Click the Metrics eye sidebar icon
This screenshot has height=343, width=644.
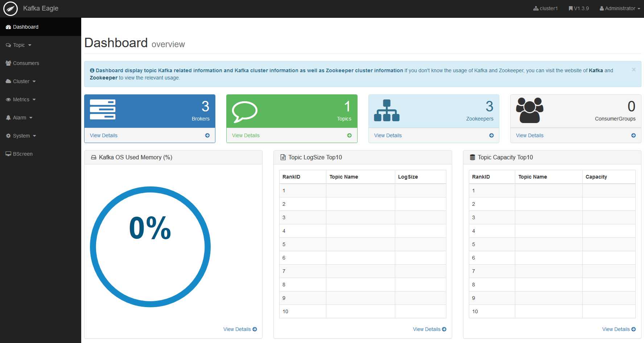point(8,99)
